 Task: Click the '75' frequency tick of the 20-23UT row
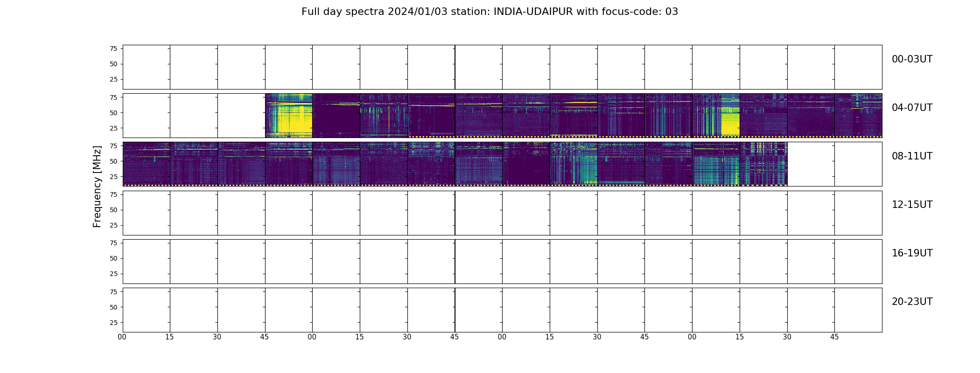pyautogui.click(x=113, y=292)
